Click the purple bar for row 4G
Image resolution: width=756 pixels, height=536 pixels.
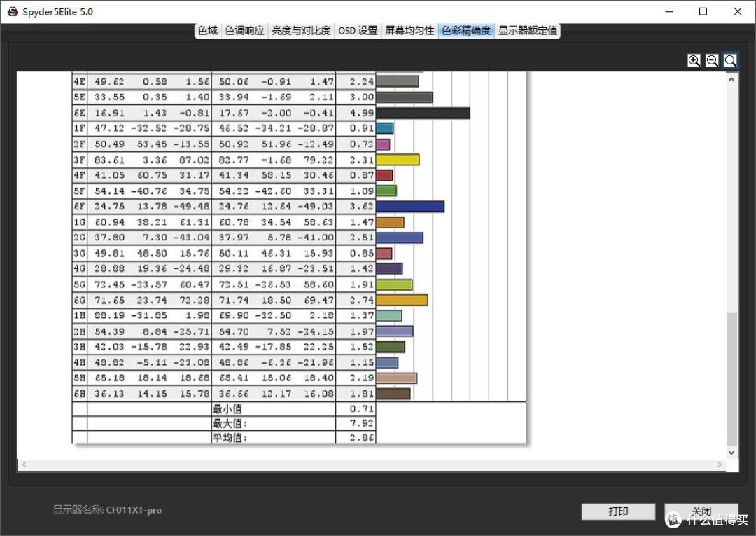389,269
